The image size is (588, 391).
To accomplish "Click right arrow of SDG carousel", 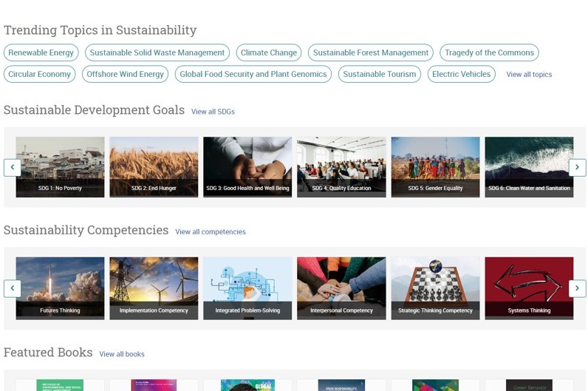I will 577,167.
